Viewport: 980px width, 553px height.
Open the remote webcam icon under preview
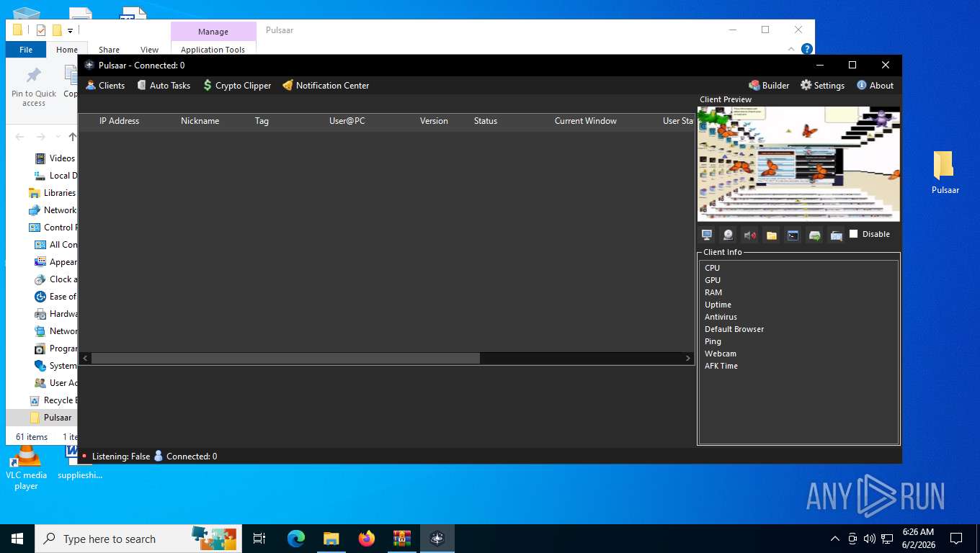(729, 235)
